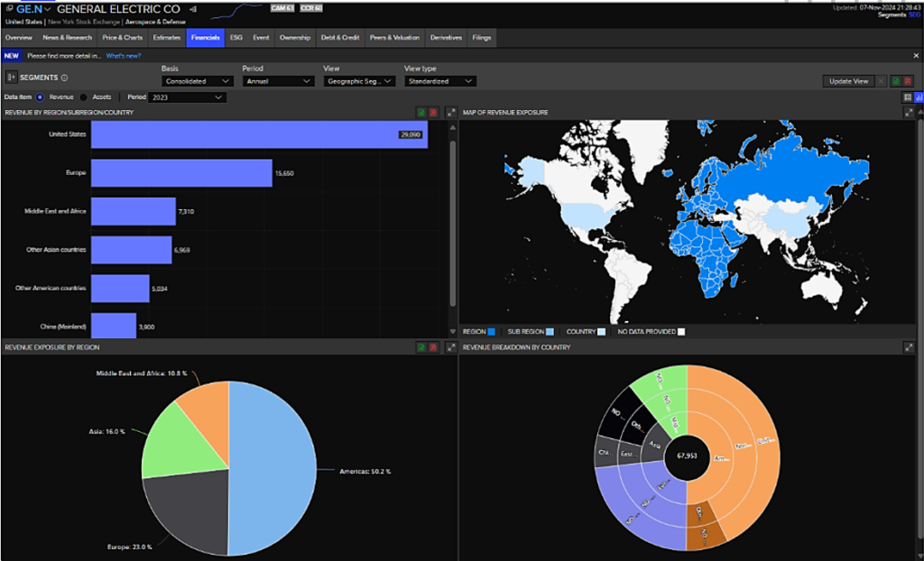Export Revenue Exposure by Region to PDF
The width and height of the screenshot is (924, 561).
(433, 347)
